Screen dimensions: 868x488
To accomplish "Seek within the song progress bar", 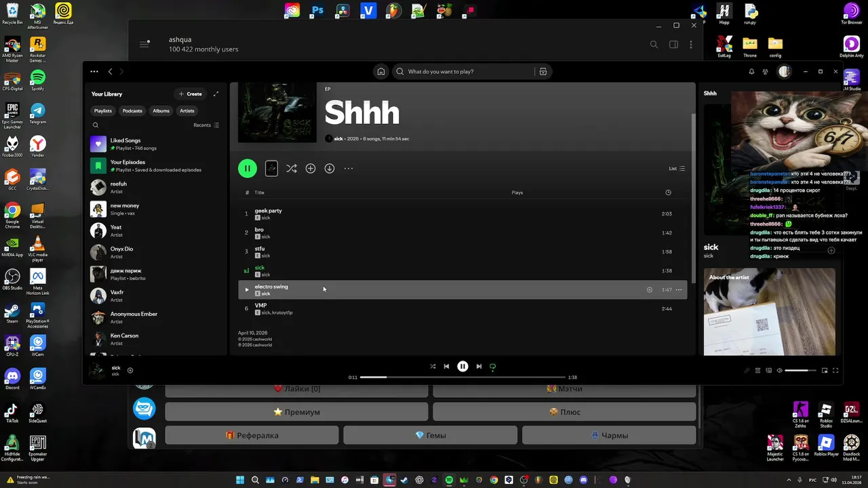I will tap(462, 377).
